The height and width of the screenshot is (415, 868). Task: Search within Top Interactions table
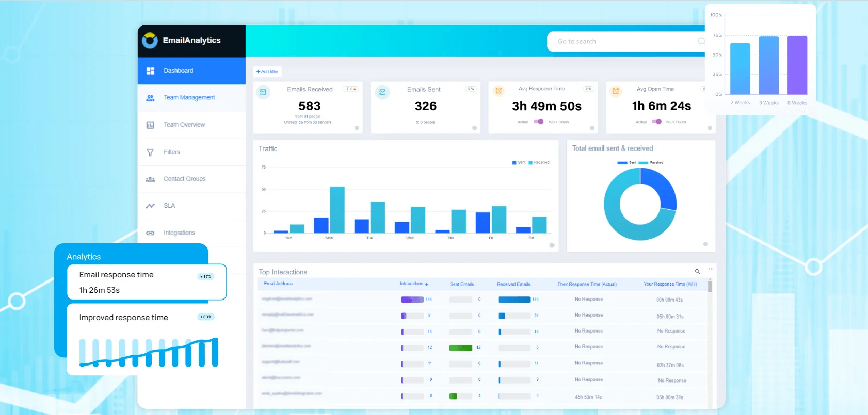click(x=697, y=271)
